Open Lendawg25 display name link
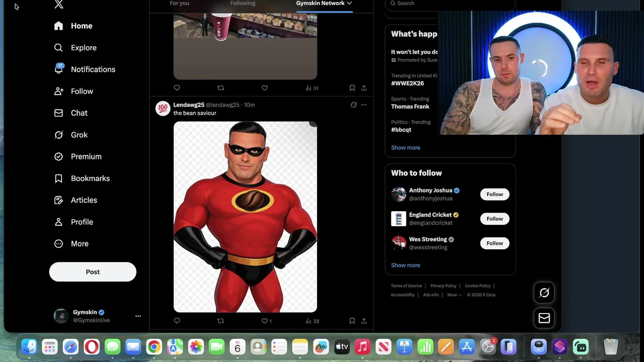Screen dimensions: 644x362 click(x=189, y=105)
